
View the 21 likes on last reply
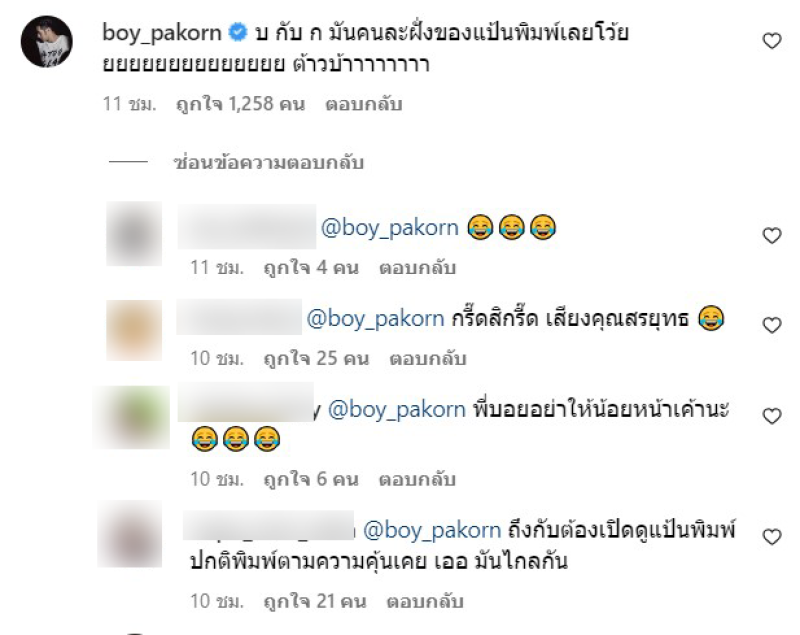(315, 601)
